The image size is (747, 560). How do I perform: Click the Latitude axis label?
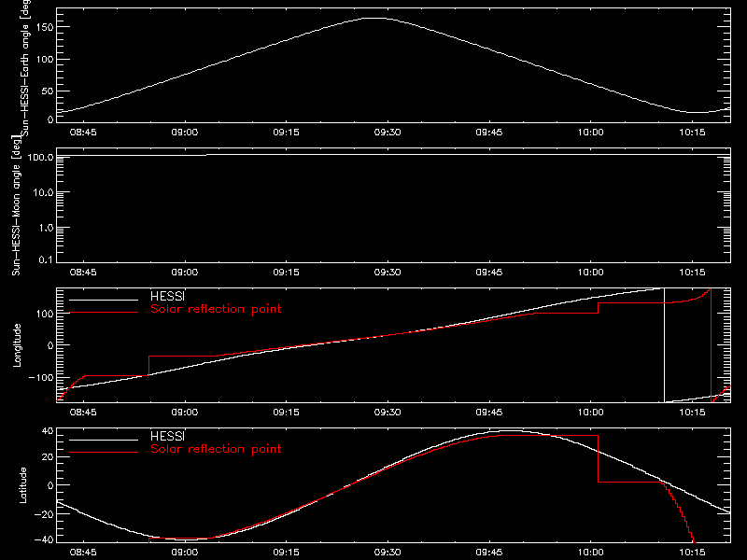(x=22, y=485)
